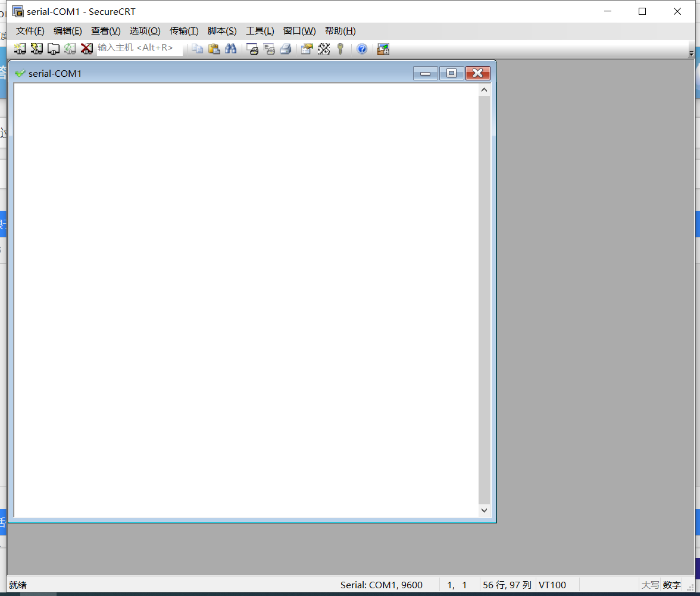Open the 选项(O) menu

point(145,31)
